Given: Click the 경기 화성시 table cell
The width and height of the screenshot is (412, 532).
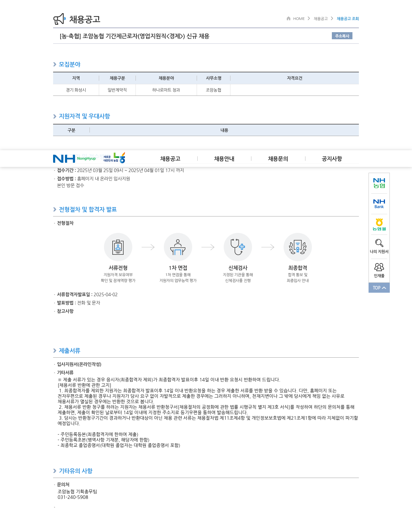Looking at the screenshot, I should [76, 90].
